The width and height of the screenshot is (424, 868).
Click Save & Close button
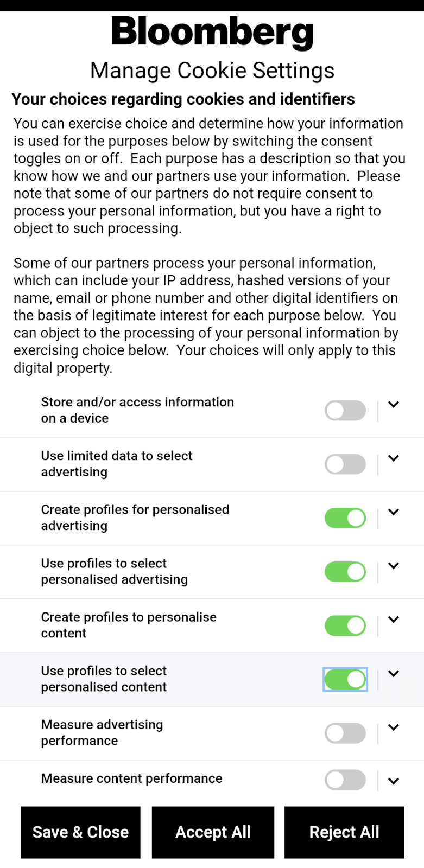[x=81, y=832]
